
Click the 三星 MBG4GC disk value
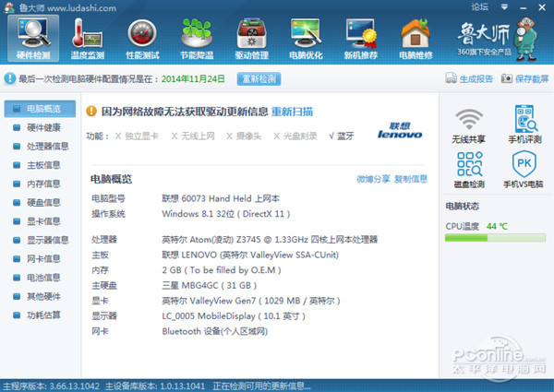tap(210, 285)
